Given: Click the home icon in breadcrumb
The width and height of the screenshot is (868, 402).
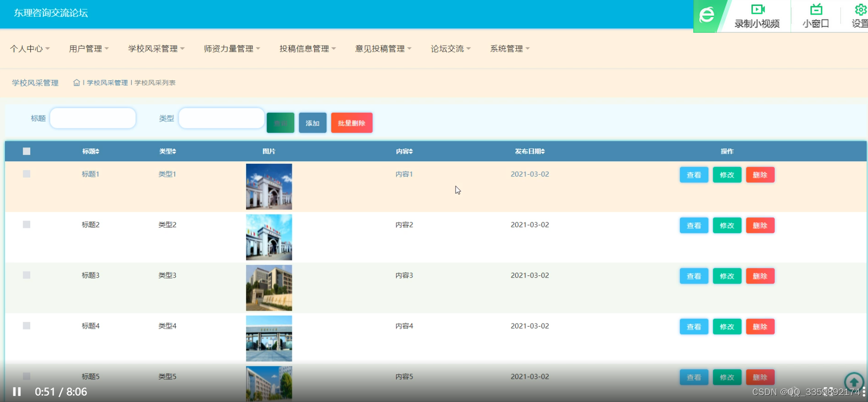Looking at the screenshot, I should click(x=76, y=83).
